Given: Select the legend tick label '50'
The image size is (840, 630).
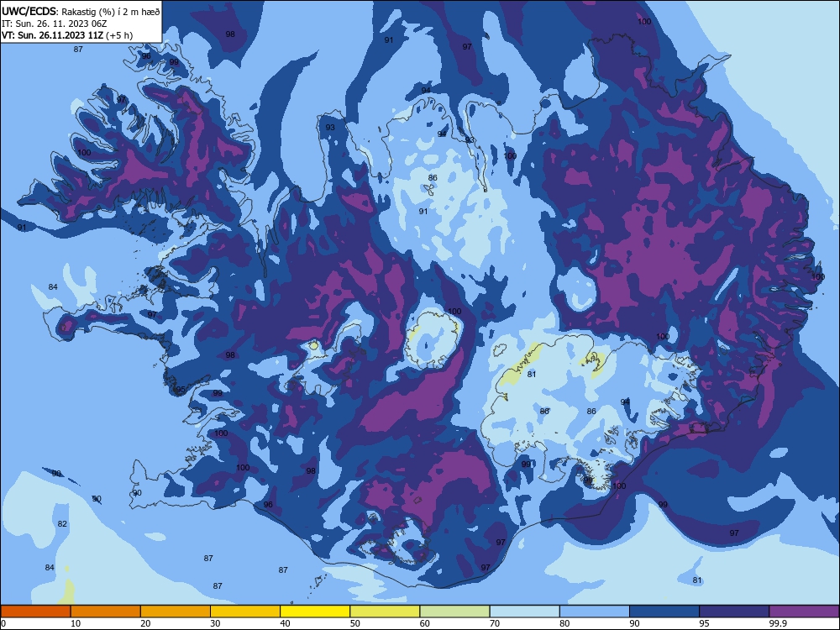Looking at the screenshot, I should click(355, 623).
